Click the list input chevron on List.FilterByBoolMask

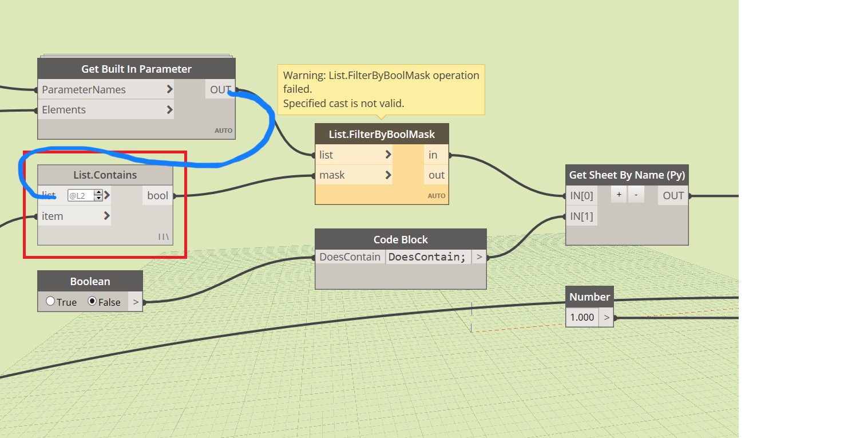point(388,155)
